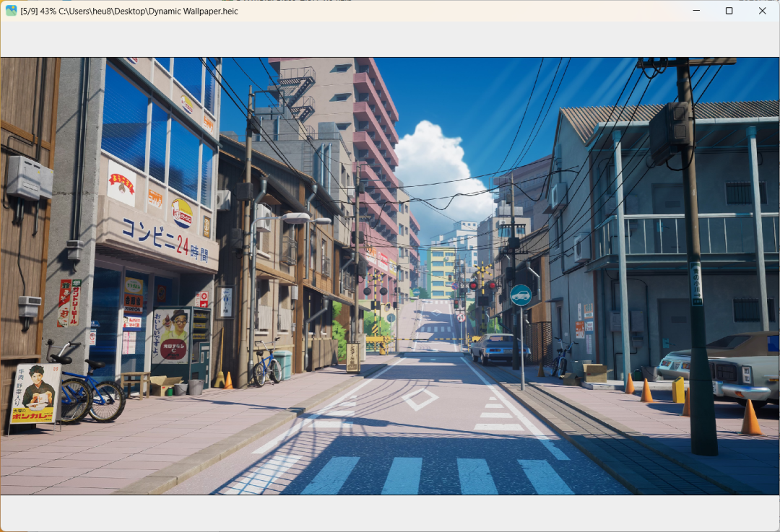Click the red railway crossing signal lights
The width and height of the screenshot is (780, 532).
pyautogui.click(x=482, y=285)
